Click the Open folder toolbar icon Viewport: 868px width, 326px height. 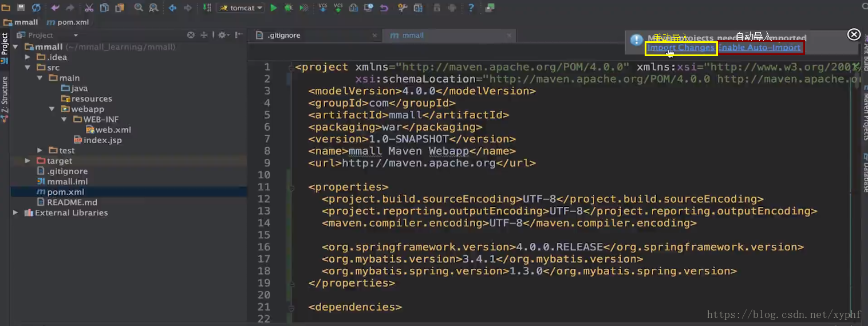pos(6,8)
